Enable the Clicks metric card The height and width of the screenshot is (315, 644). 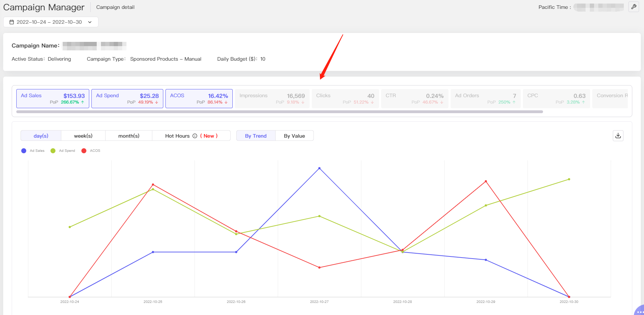345,99
